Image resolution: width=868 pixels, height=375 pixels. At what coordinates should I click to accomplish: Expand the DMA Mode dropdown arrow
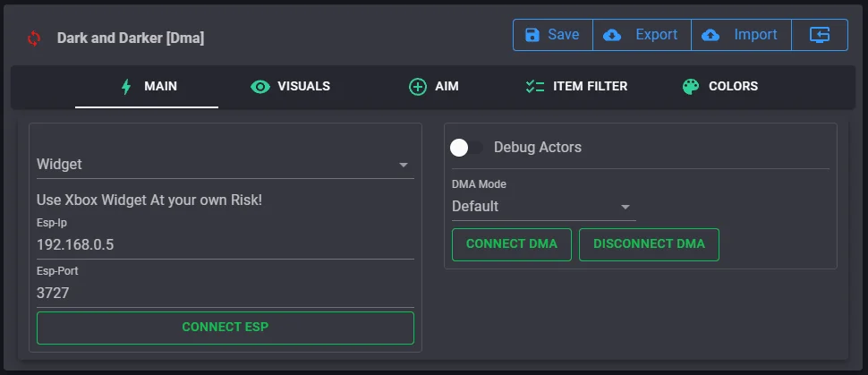click(x=625, y=207)
